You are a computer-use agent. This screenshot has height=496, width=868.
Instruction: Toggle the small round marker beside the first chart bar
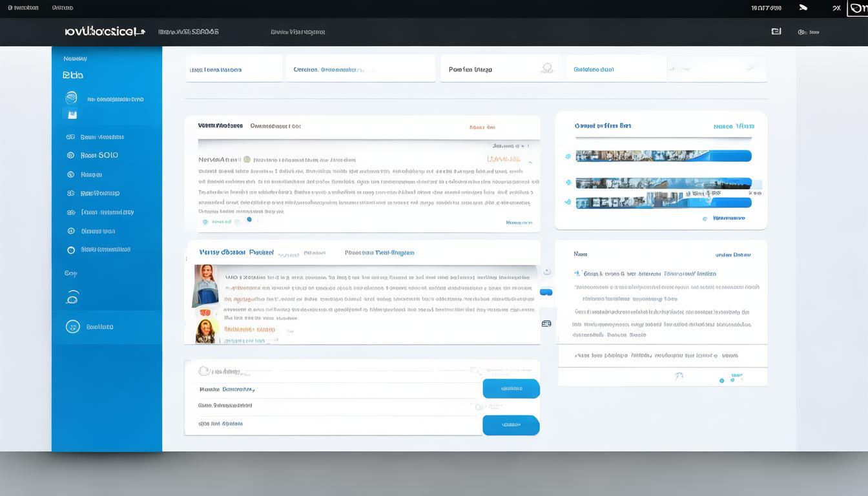pyautogui.click(x=568, y=156)
